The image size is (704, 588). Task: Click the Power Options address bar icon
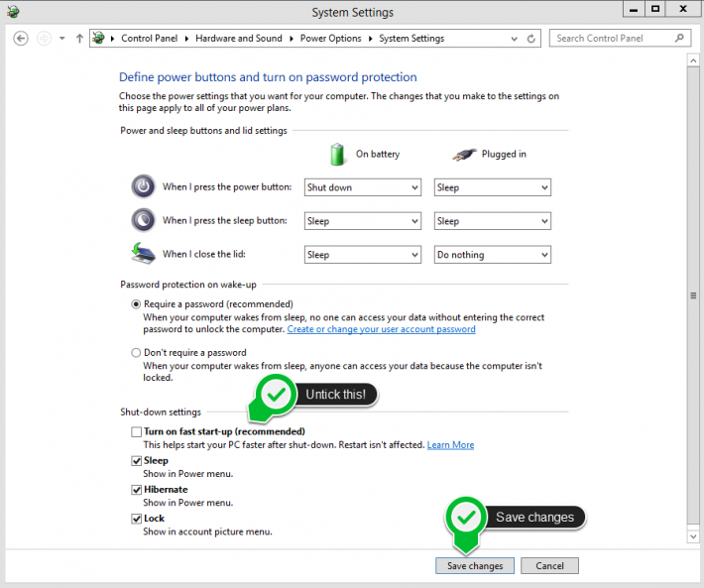[99, 38]
